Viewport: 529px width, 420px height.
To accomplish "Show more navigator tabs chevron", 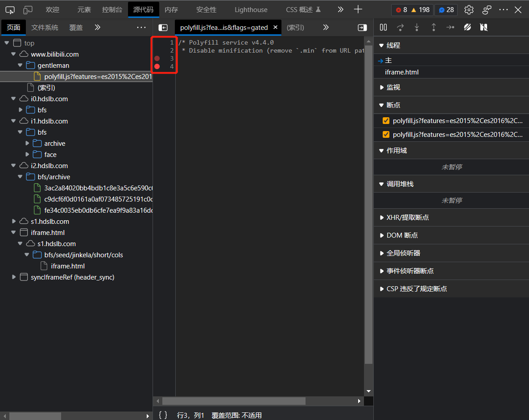I will pyautogui.click(x=98, y=27).
